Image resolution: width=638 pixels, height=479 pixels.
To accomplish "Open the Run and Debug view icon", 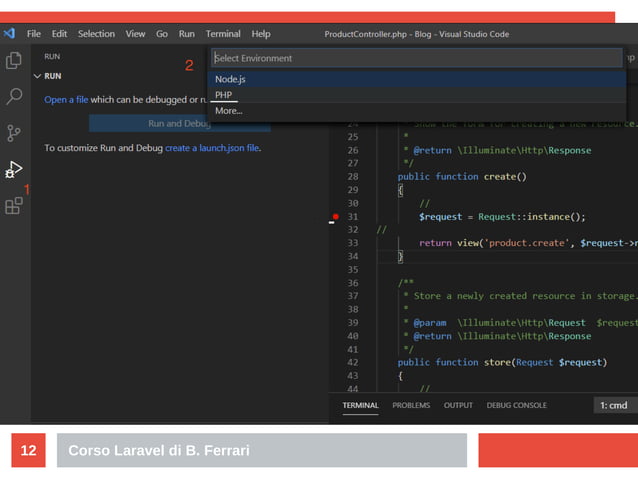I will coord(14,169).
